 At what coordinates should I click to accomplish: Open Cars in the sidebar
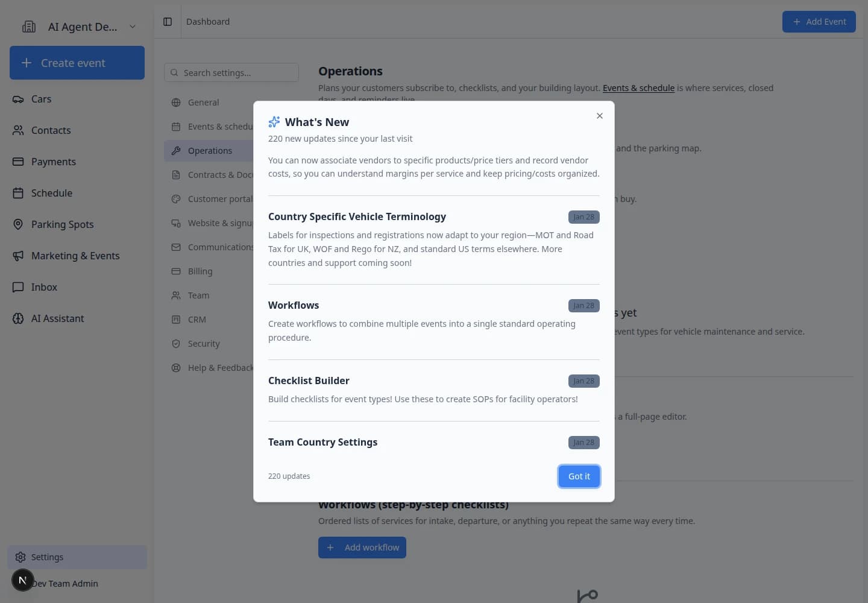point(77,99)
